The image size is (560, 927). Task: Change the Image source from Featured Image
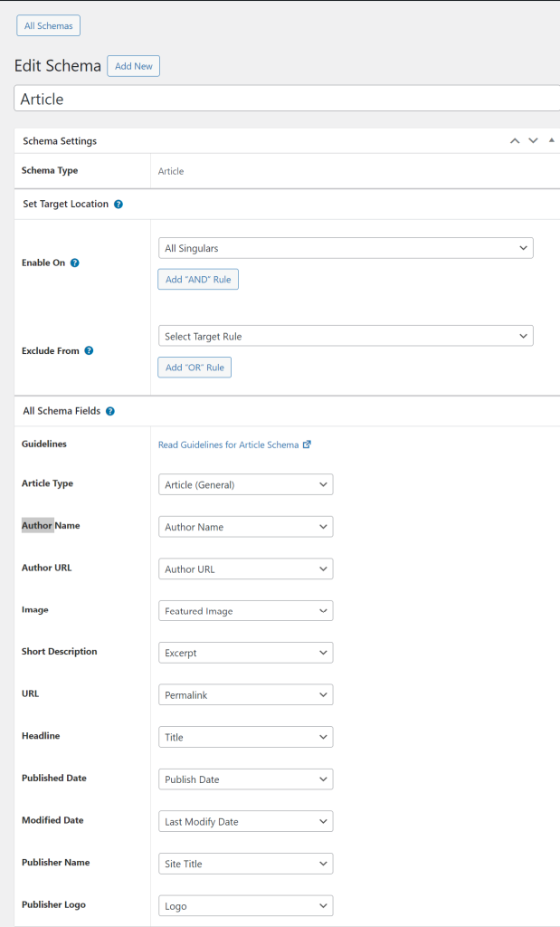[245, 611]
